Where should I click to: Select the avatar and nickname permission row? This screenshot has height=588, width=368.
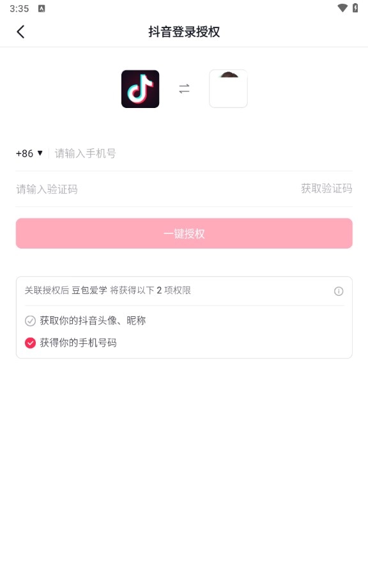tap(91, 321)
